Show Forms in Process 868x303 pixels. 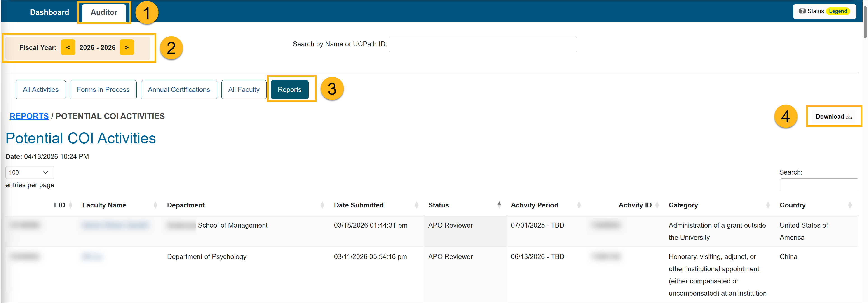[x=103, y=90]
